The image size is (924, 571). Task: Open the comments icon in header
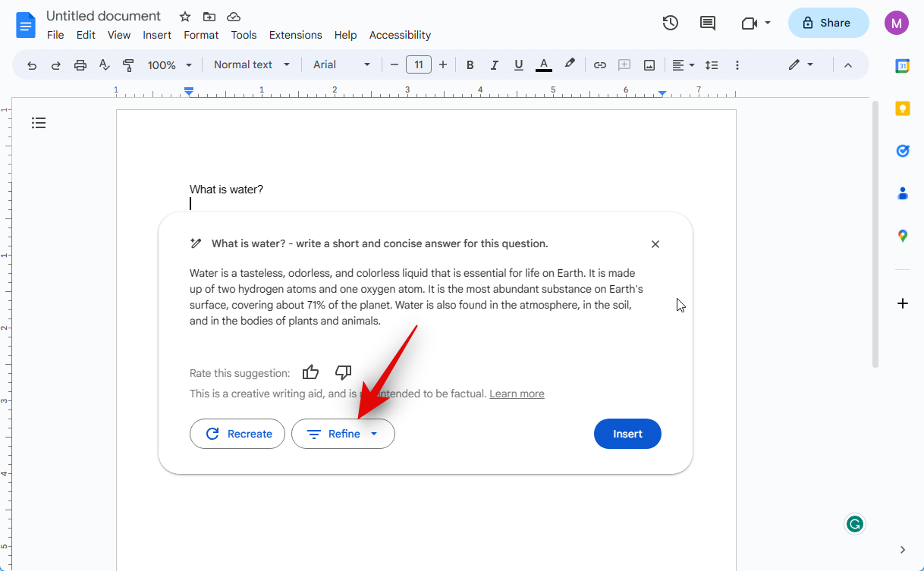click(707, 23)
